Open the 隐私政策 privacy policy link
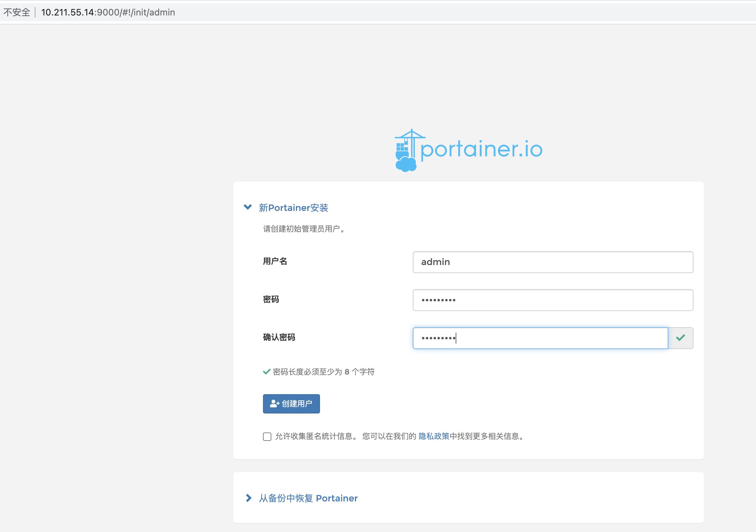The width and height of the screenshot is (756, 532). point(434,436)
